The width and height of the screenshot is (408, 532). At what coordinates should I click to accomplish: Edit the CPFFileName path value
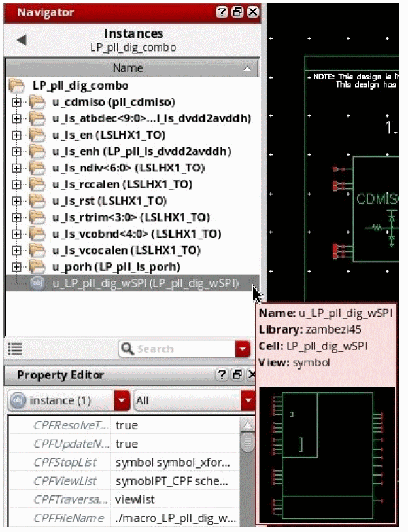click(175, 518)
